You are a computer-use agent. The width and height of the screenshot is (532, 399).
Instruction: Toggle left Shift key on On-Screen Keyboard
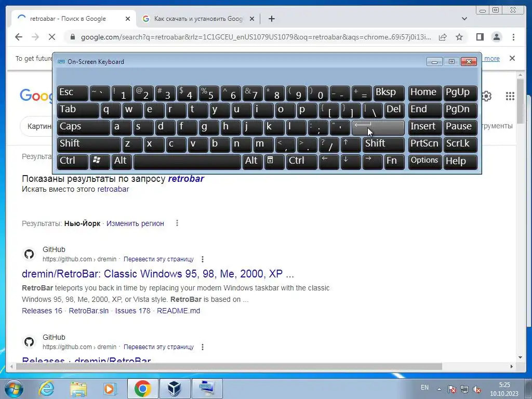(x=89, y=144)
